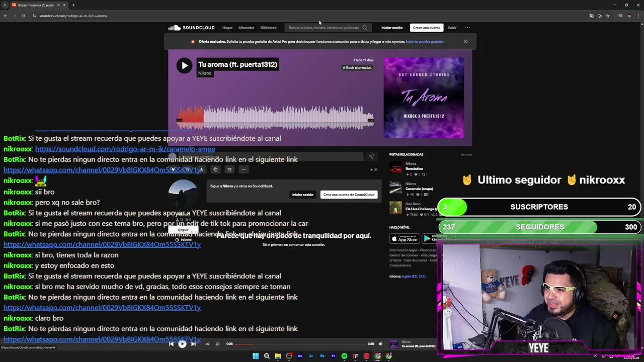Click the magnifier icon in the search bar
Screen dimensions: 644x362
click(x=365, y=28)
